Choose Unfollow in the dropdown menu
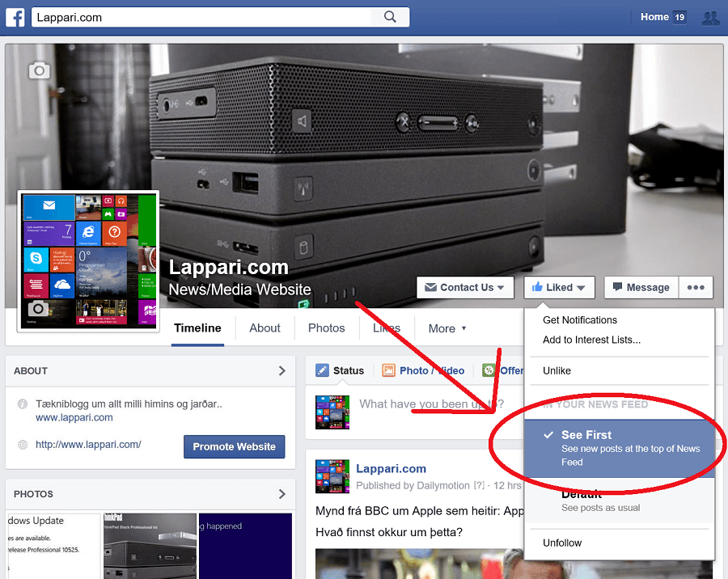 (562, 543)
